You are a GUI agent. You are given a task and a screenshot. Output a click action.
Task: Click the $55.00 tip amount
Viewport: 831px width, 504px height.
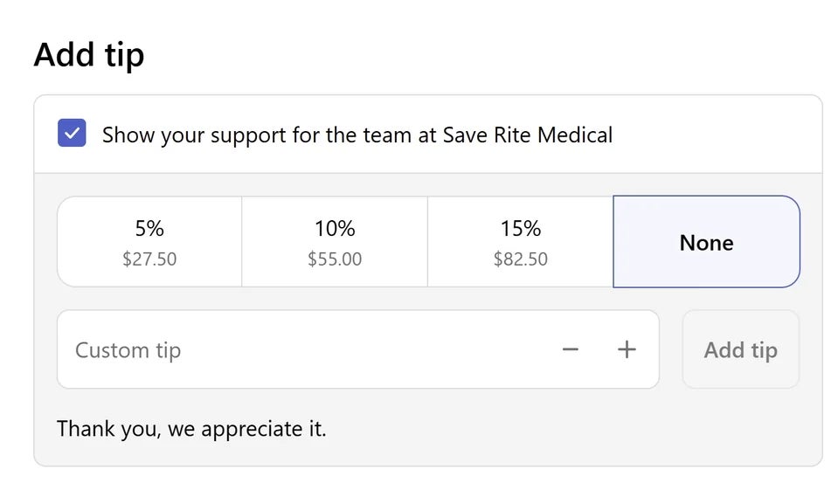coord(335,259)
